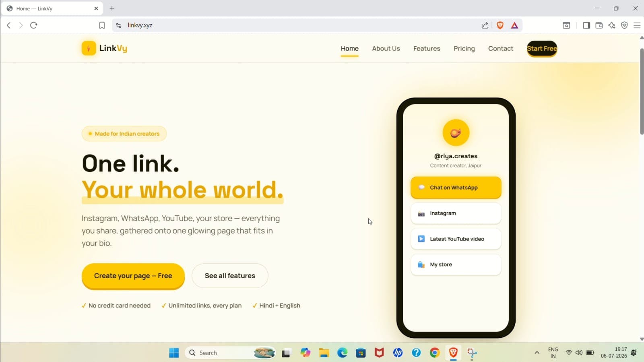Click the scrollbar down arrow
Screen dimensions: 644x362
(x=642, y=339)
